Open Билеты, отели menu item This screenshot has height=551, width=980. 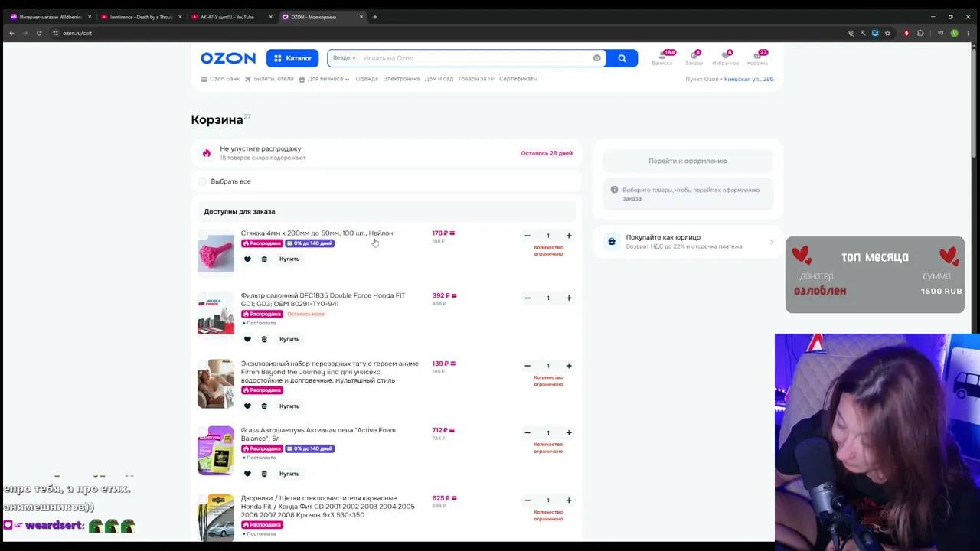click(269, 79)
